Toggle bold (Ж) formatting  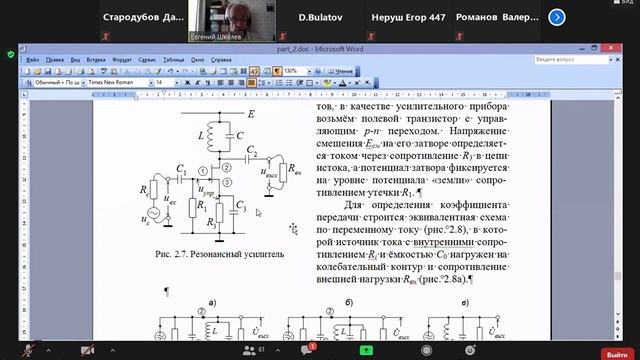[x=187, y=82]
